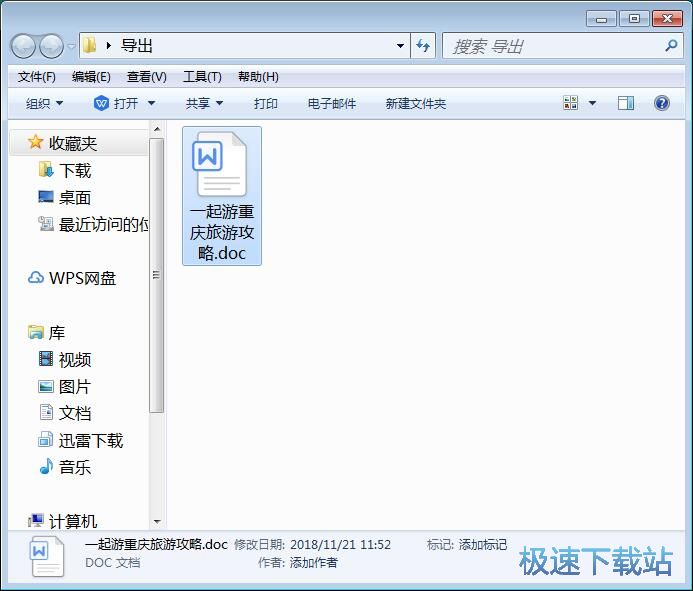Screen dimensions: 693x591
Task: Click the Refresh button next to address bar
Action: (423, 46)
